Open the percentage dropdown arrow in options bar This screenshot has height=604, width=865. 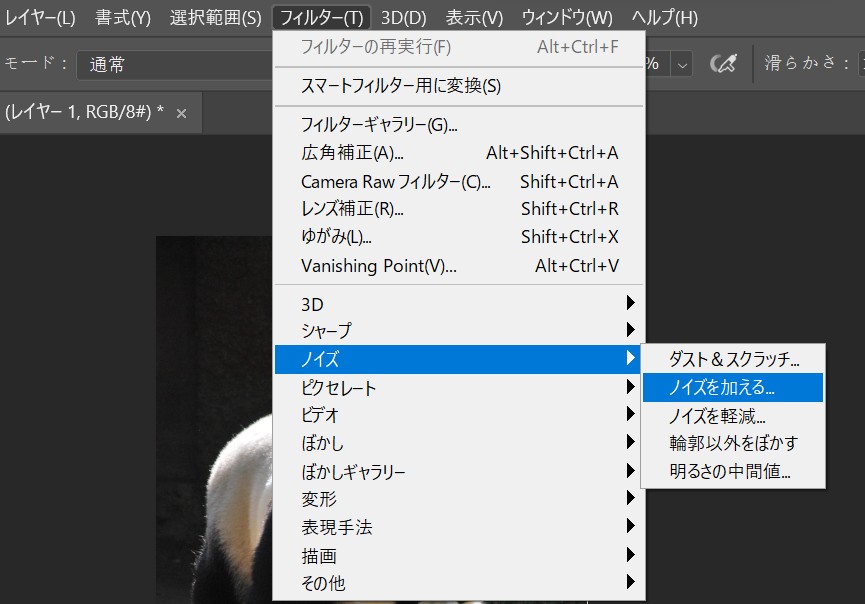point(683,64)
